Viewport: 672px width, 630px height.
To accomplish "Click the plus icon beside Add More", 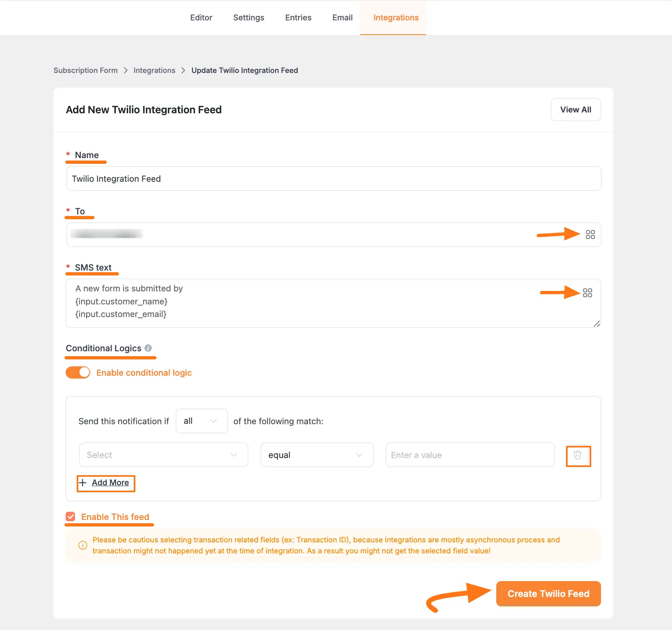I will tap(83, 483).
